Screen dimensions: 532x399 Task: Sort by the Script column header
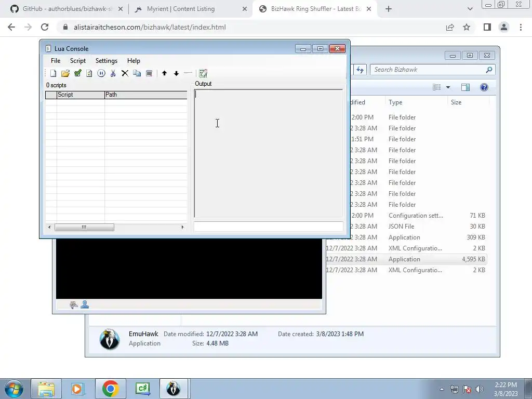(x=81, y=95)
